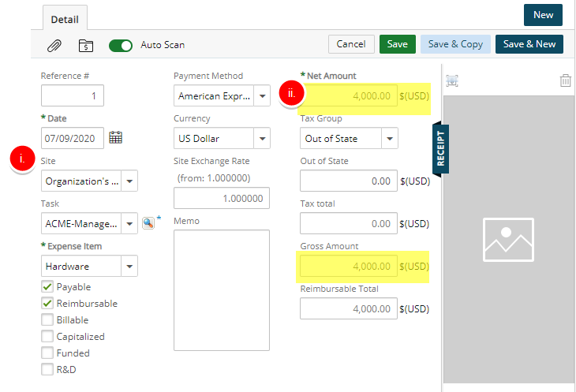Screen dimensions: 576x392
Task: Enable the Capitalized checkbox
Action: (47, 336)
